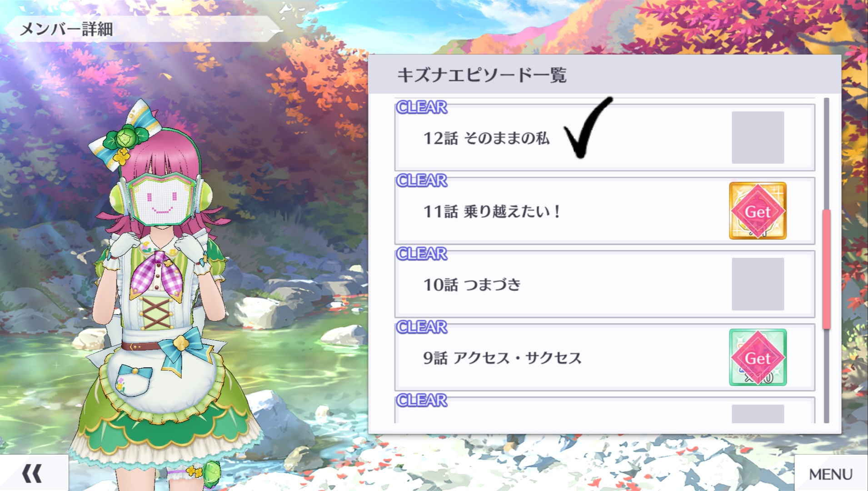This screenshot has height=491, width=868.
Task: Open the MENU button
Action: click(831, 474)
